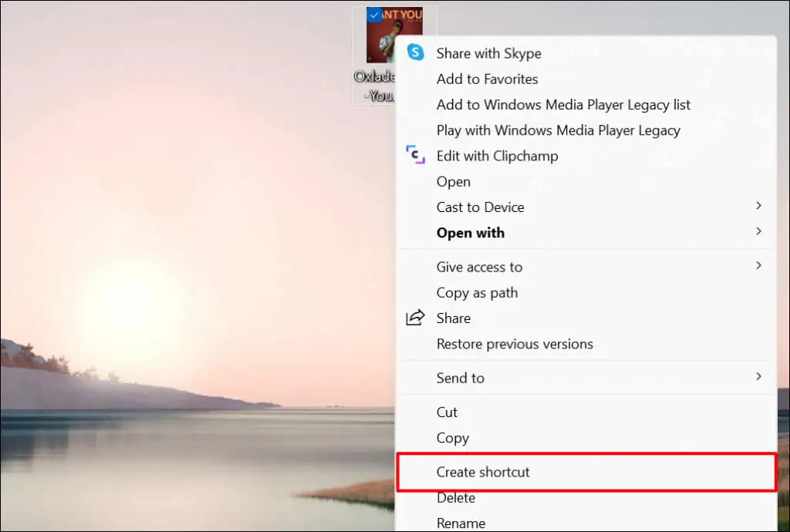Open the Send to entry
This screenshot has height=532, width=790.
pos(586,378)
